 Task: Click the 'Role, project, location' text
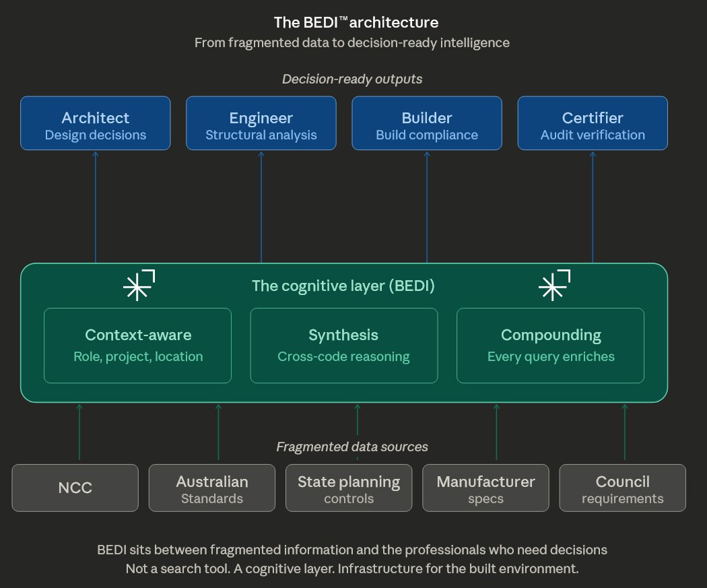pos(138,357)
